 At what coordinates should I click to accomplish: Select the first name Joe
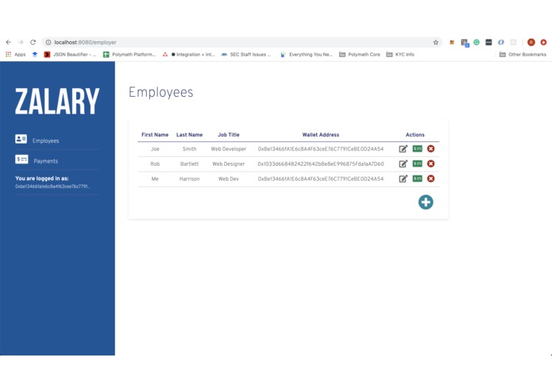coord(155,149)
